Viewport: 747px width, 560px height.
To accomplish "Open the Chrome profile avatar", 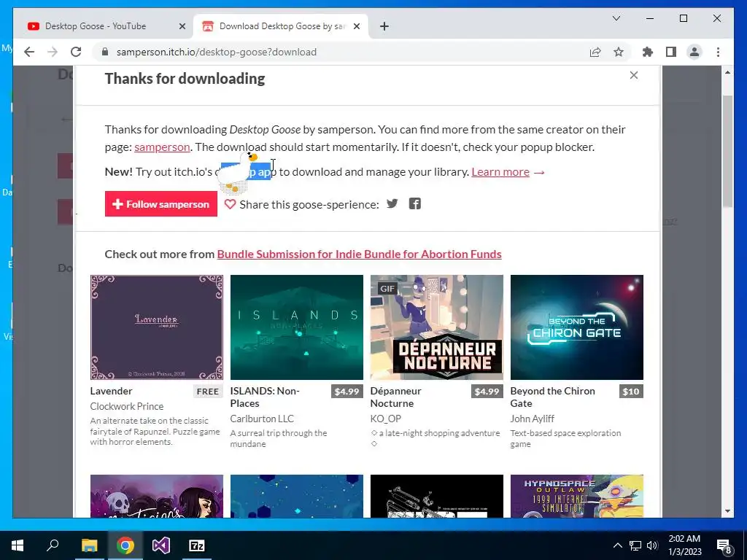I will 694,52.
